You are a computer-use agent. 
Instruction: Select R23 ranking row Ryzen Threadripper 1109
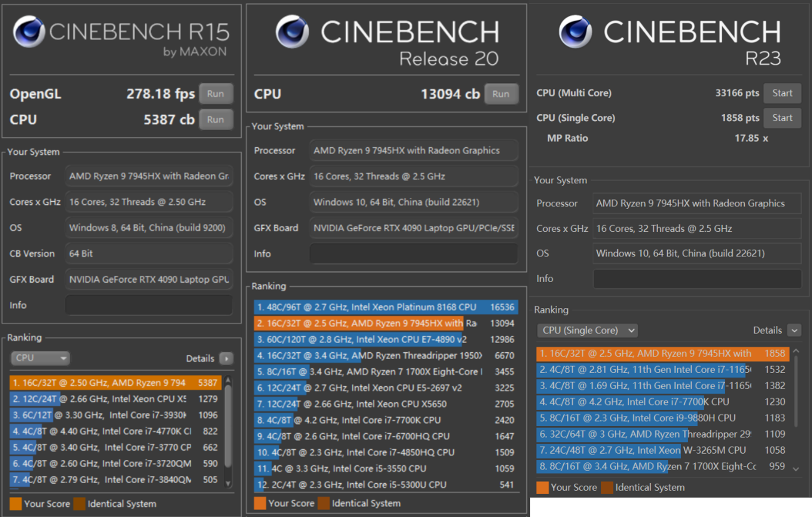[663, 434]
